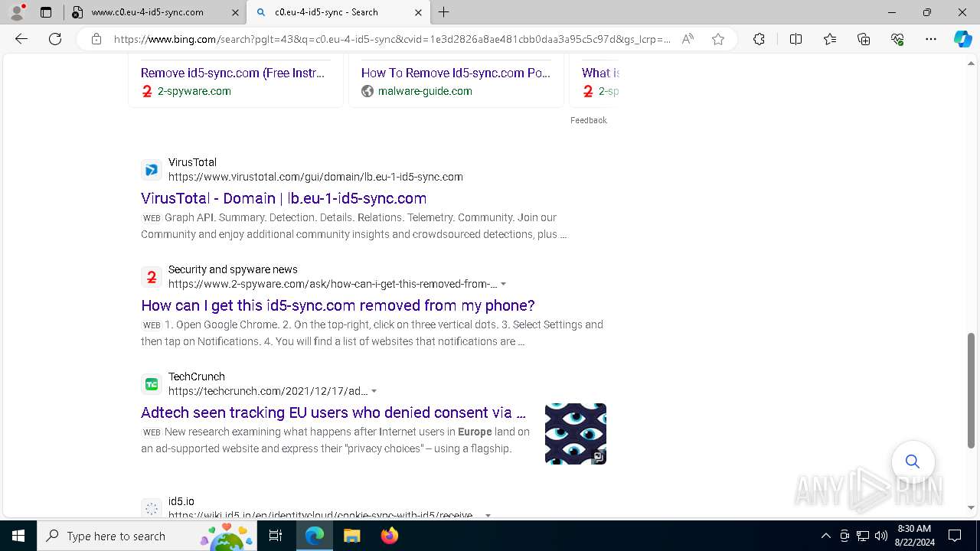The height and width of the screenshot is (551, 980).
Task: View site information lock icon
Action: (x=96, y=39)
